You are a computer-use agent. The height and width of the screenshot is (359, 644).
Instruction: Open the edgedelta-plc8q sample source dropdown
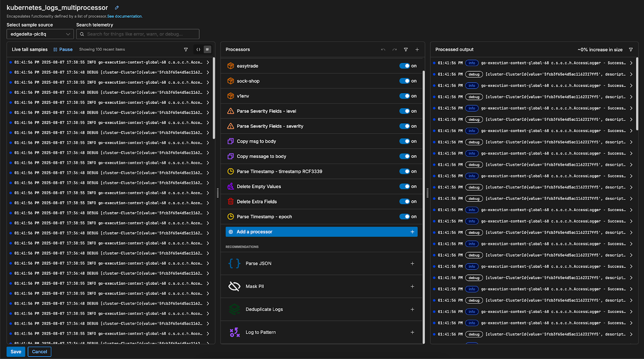click(40, 34)
